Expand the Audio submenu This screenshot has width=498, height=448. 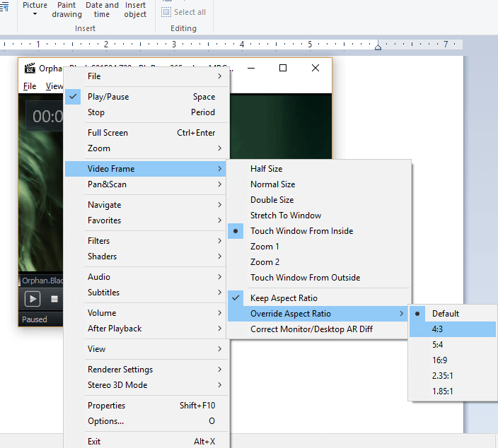[x=146, y=277]
